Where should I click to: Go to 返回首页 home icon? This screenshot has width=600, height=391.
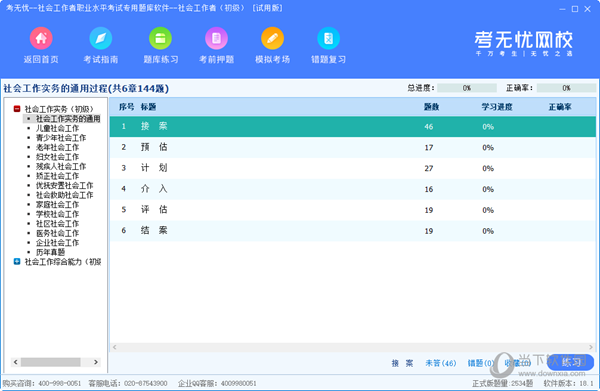point(41,38)
